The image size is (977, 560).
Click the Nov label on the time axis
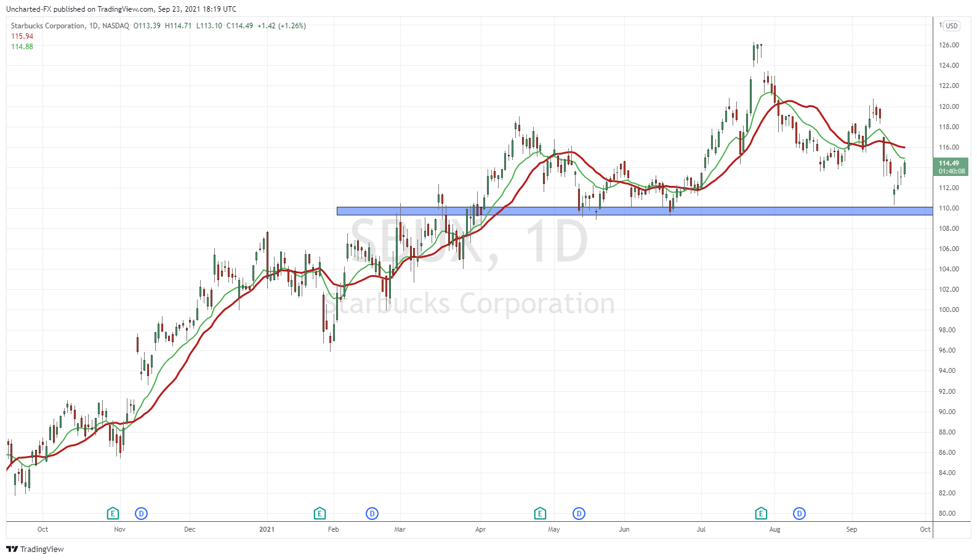(120, 529)
